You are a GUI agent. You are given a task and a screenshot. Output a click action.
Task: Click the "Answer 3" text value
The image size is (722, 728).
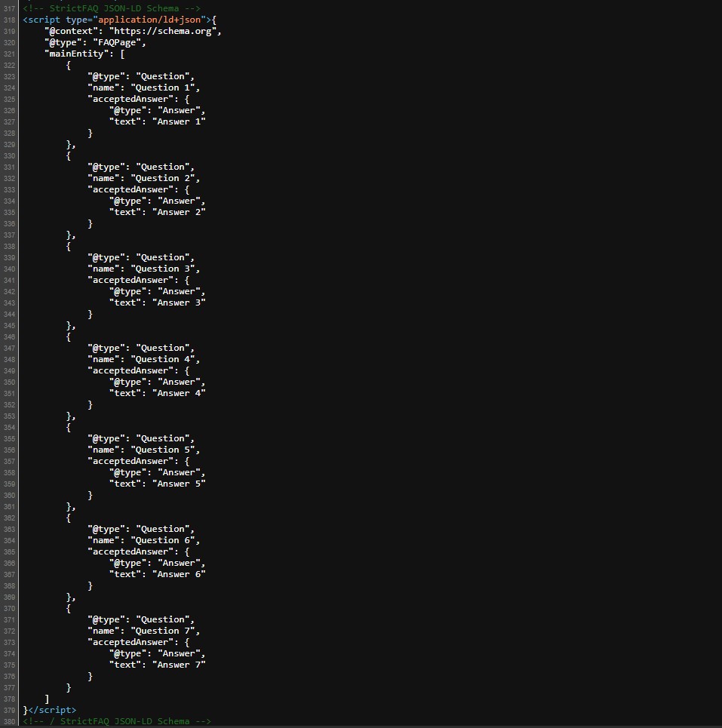(x=179, y=303)
